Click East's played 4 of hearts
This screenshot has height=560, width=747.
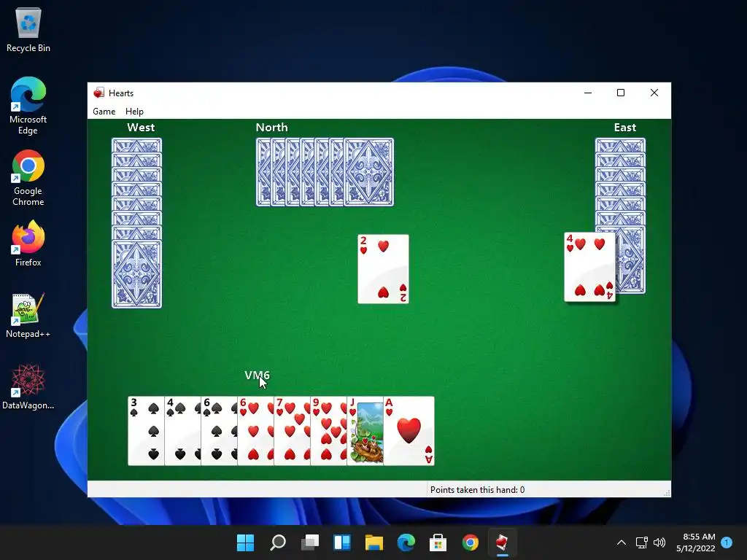pos(589,267)
